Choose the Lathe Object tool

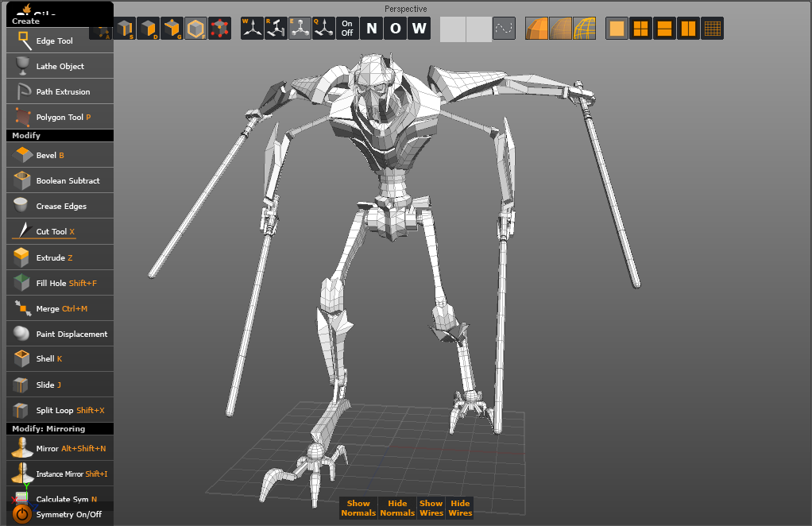tap(60, 66)
